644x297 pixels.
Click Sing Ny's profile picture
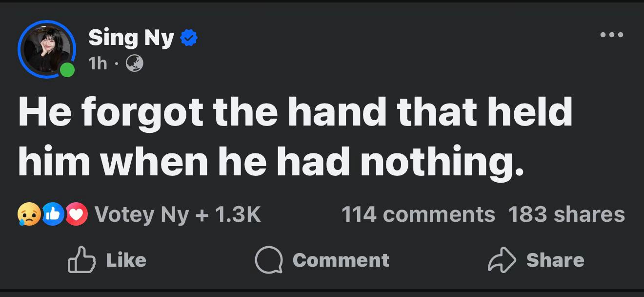47,49
